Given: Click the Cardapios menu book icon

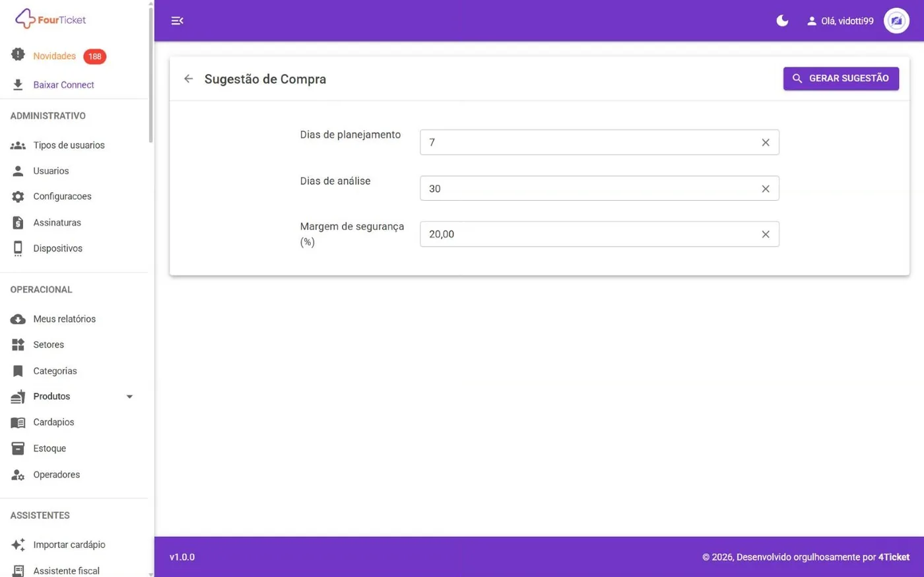Looking at the screenshot, I should 18,423.
